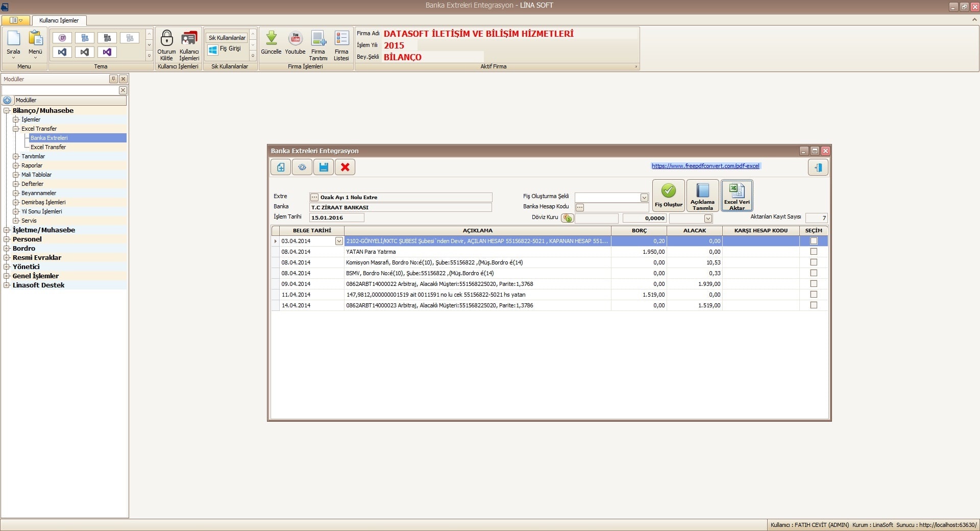Click the new record icon in Banka Extreleri window

[281, 167]
